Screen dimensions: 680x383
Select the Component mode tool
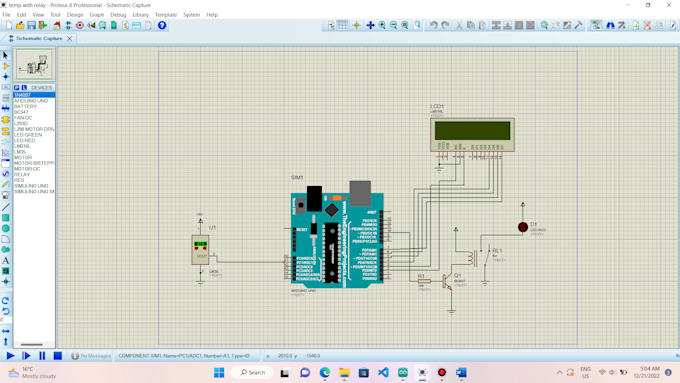[6, 66]
